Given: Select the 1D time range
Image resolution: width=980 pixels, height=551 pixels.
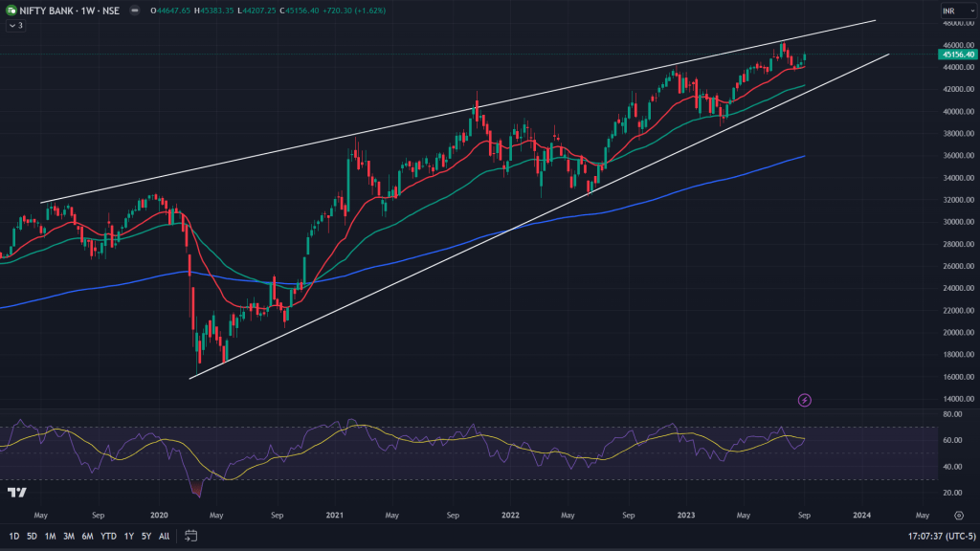Looking at the screenshot, I should point(14,537).
